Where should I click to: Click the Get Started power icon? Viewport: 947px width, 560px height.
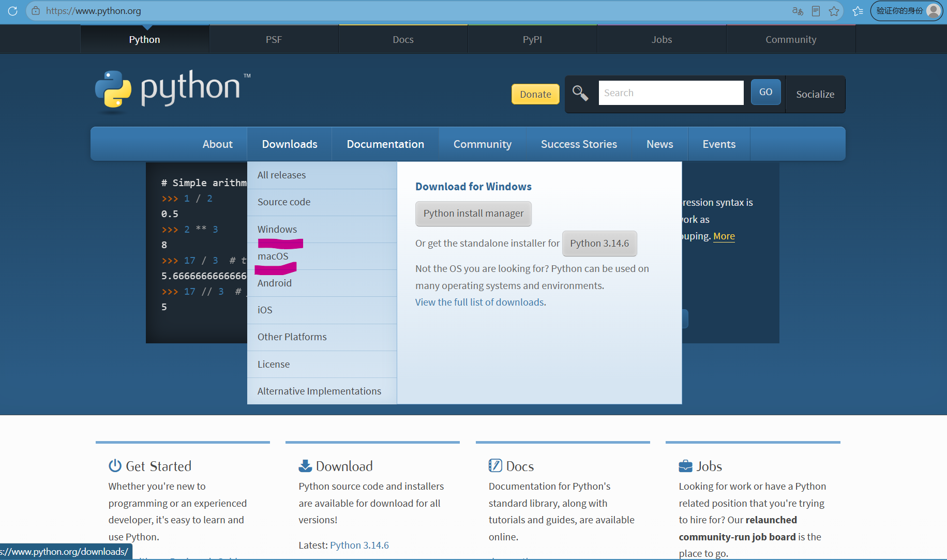[x=115, y=466]
